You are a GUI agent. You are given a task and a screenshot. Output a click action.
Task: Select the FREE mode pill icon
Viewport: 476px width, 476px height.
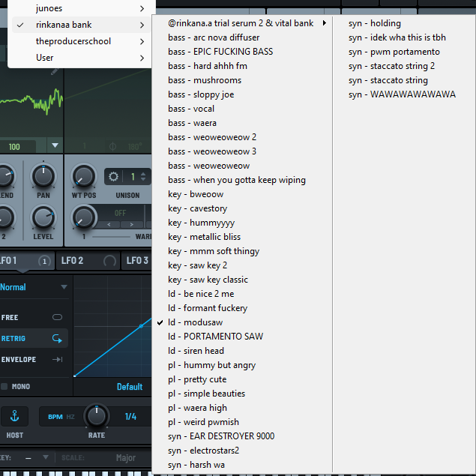tap(57, 317)
